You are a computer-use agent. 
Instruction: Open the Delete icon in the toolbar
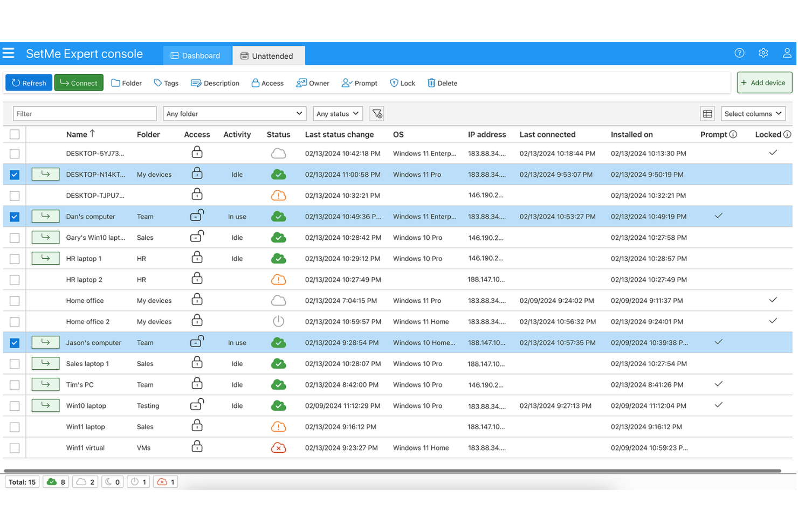click(431, 82)
